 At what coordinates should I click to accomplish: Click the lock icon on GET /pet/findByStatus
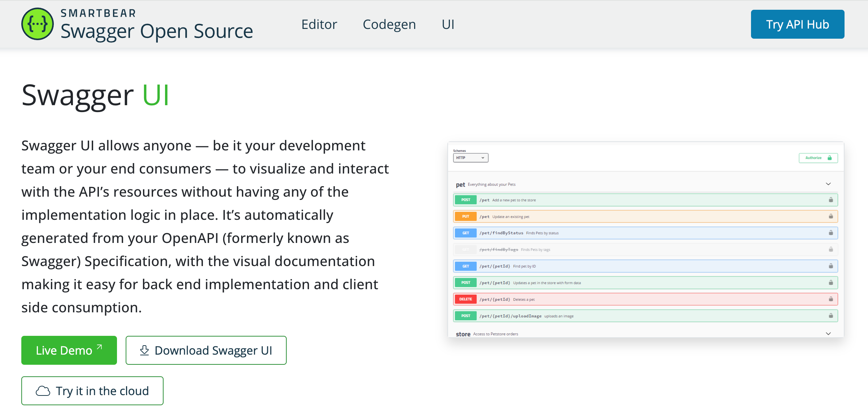[830, 233]
